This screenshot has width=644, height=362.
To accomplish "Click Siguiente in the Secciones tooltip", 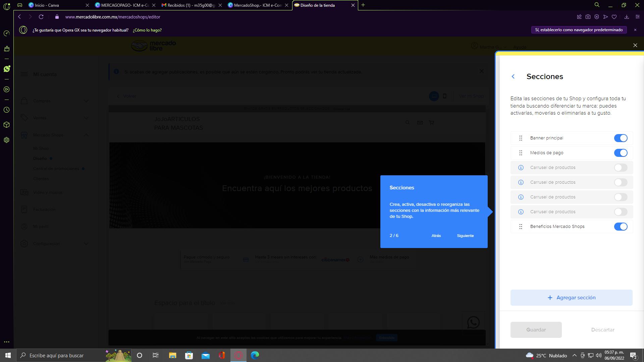I will tap(465, 236).
